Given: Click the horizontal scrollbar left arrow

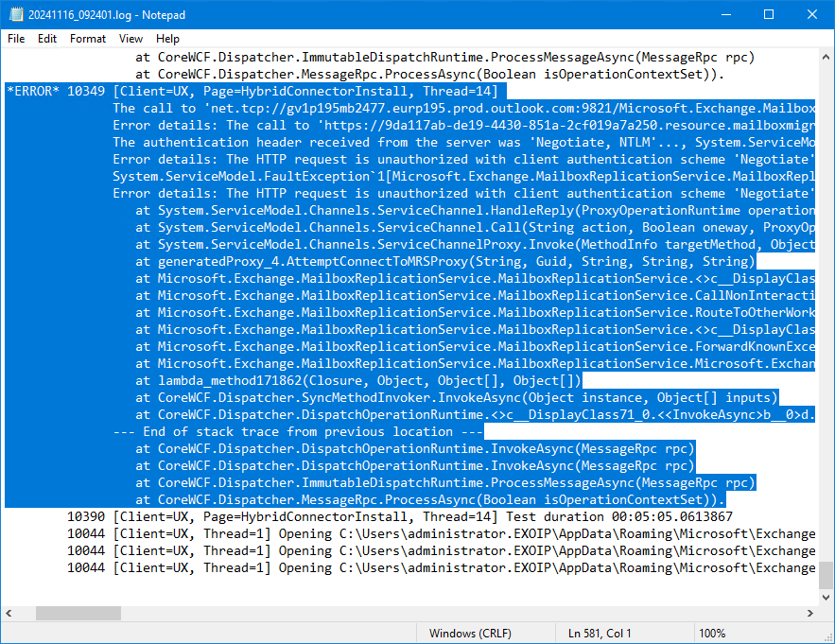Looking at the screenshot, I should click(x=9, y=613).
